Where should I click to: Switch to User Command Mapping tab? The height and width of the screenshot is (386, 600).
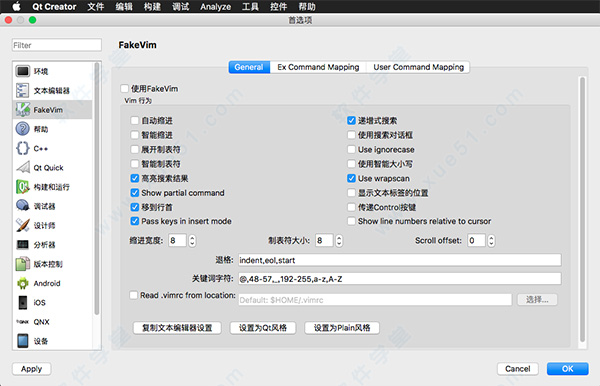pos(418,67)
